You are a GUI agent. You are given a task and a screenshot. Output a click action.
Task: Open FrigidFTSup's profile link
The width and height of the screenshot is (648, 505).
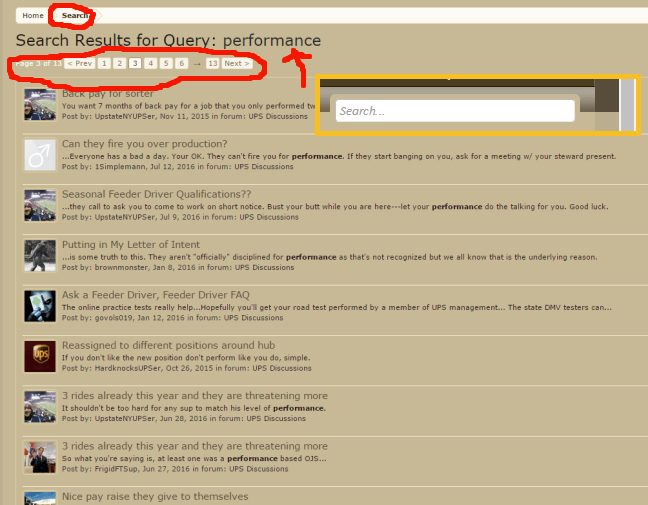[116, 469]
